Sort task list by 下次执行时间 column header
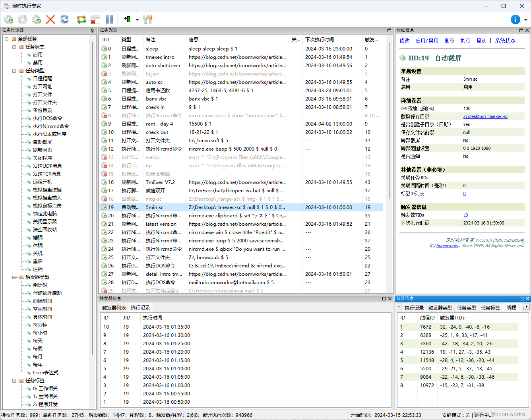 [x=333, y=40]
